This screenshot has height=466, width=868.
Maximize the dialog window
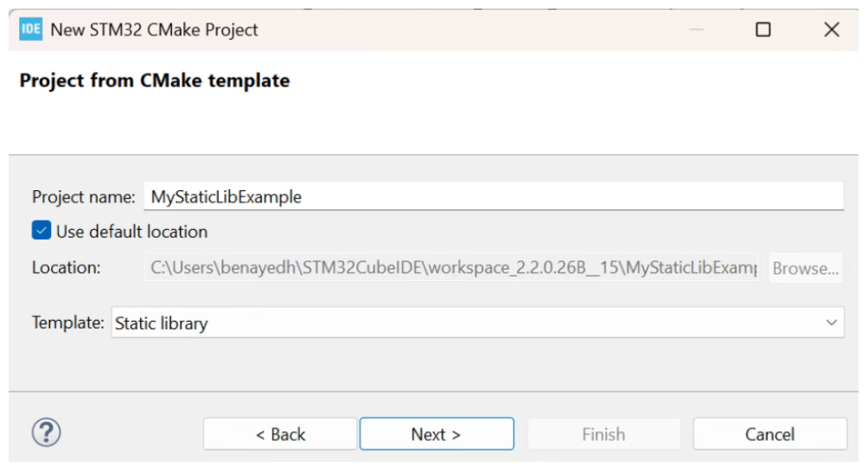[763, 29]
